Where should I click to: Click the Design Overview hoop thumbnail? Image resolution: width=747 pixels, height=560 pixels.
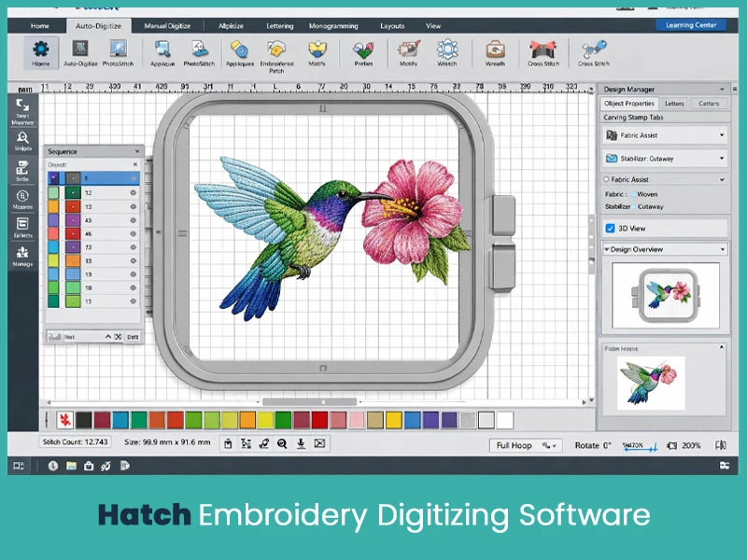point(666,295)
